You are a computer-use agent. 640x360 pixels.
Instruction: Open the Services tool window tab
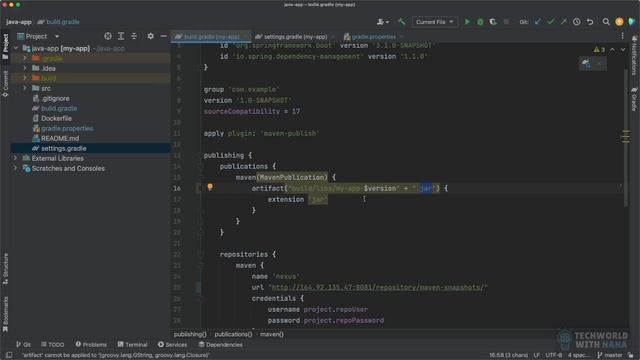(172, 344)
